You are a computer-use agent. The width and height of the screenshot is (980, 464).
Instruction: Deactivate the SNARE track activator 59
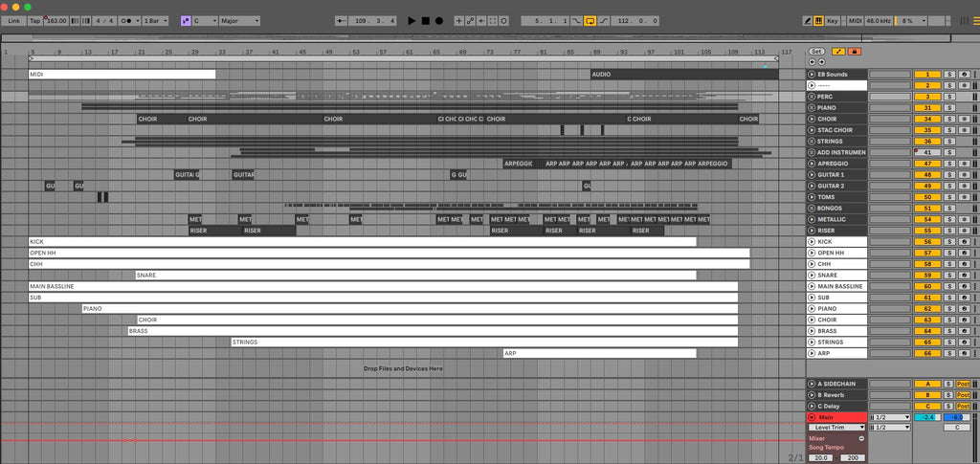[x=927, y=276]
